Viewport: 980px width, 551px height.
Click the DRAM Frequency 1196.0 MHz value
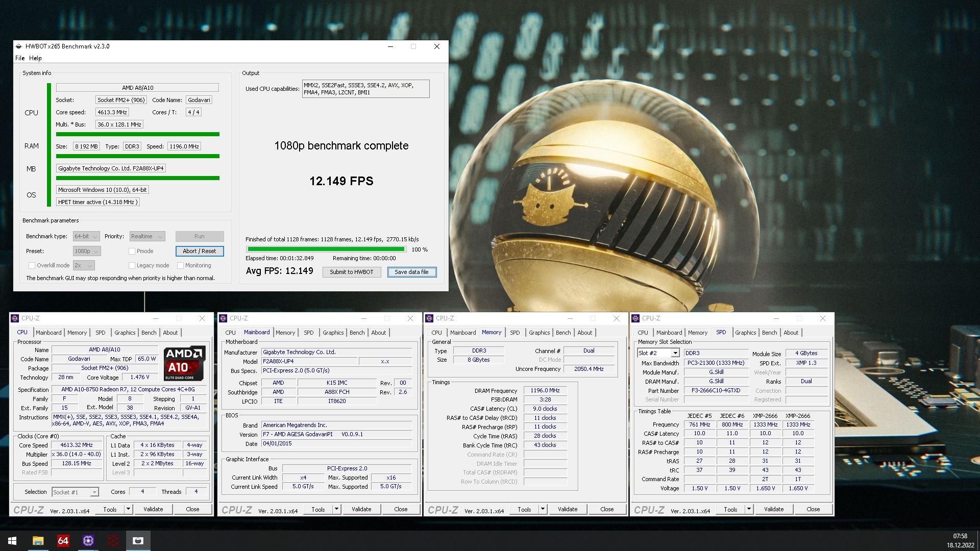tap(545, 390)
